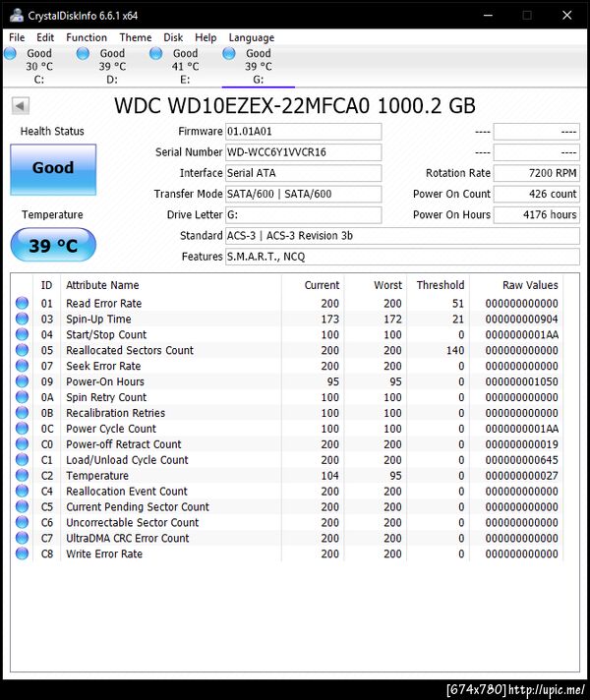The image size is (590, 700).
Task: Select the G: drive tab
Action: click(x=259, y=66)
